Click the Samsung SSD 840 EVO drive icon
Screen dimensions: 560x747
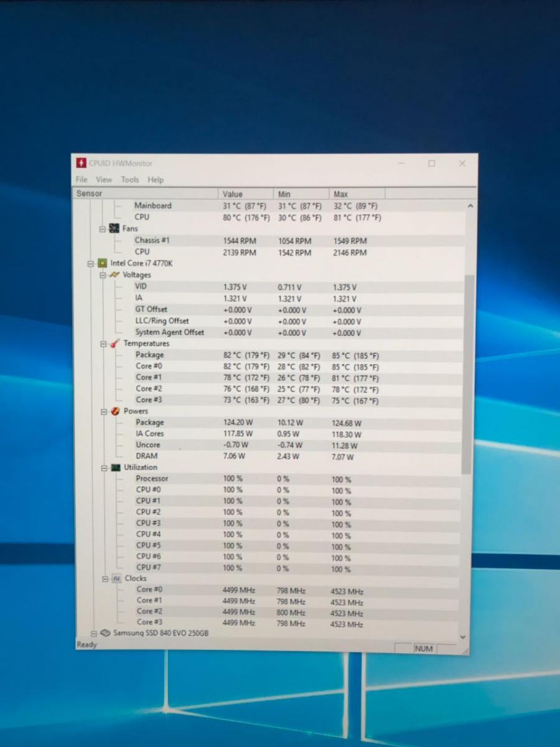pos(105,633)
